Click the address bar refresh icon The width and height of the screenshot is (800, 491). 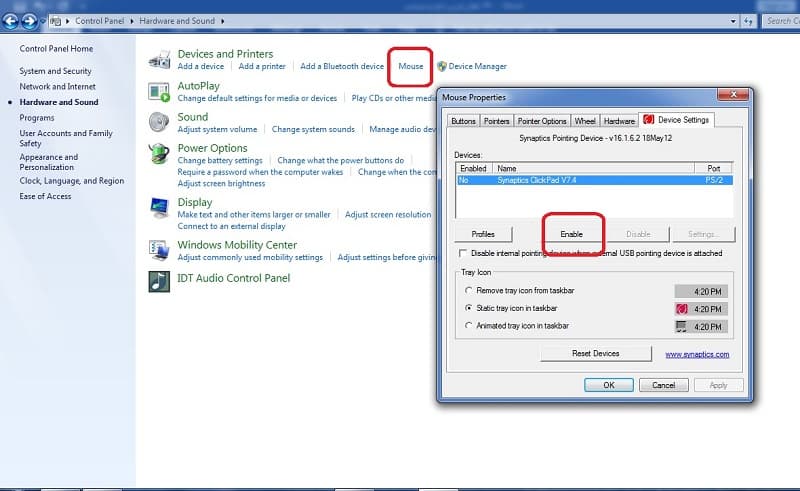[x=748, y=21]
